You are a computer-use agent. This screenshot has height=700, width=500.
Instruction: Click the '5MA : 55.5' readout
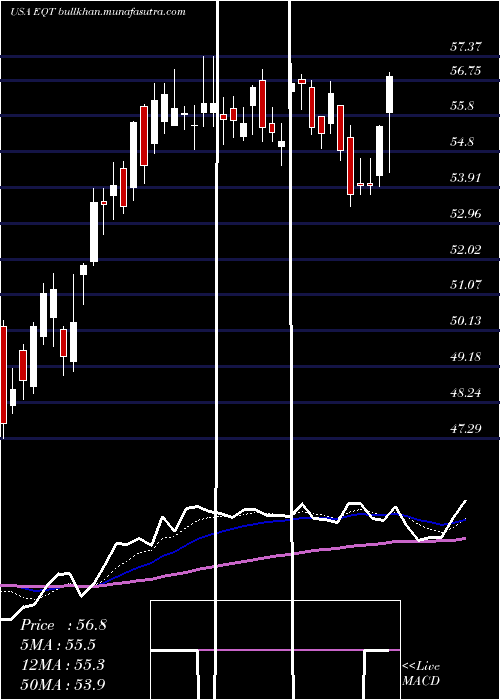58,645
